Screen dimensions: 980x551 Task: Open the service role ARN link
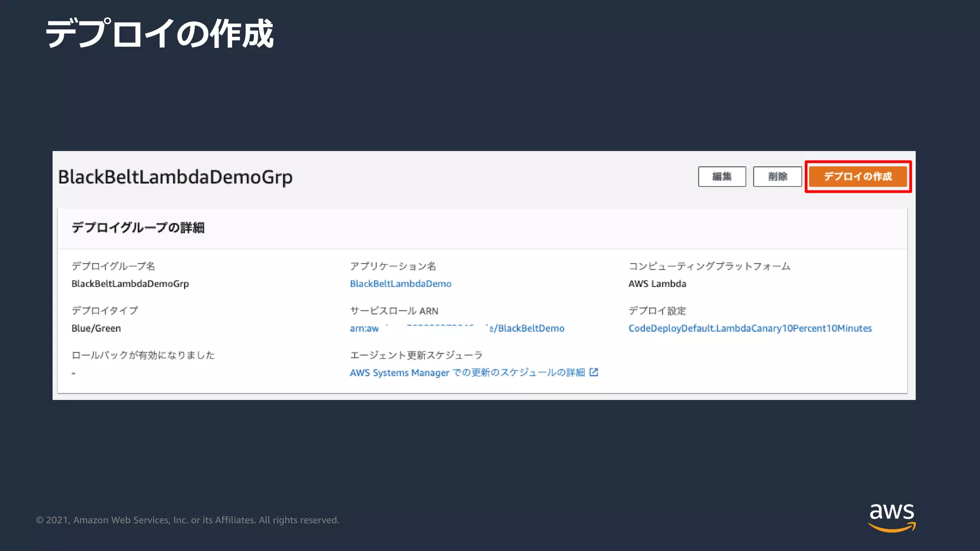457,328
